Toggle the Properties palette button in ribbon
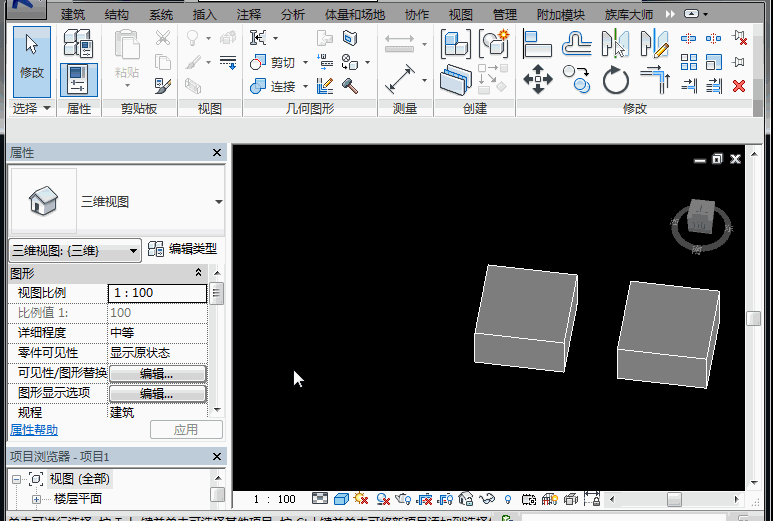 tap(78, 79)
